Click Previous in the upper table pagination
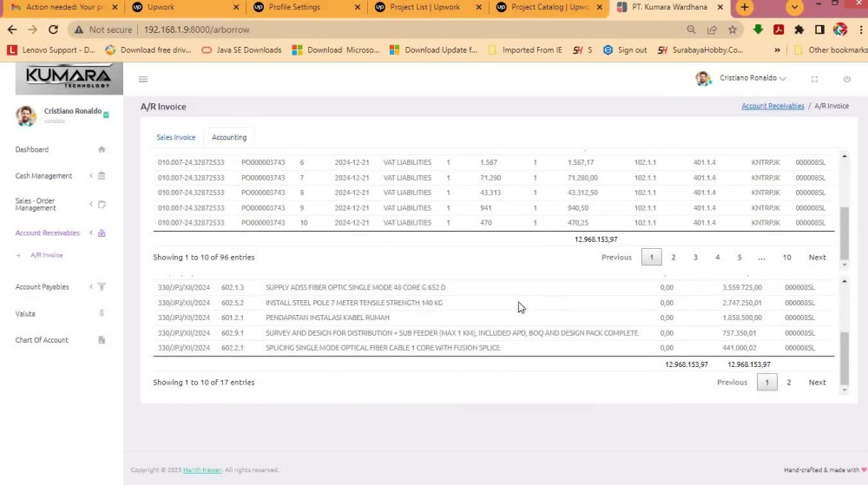This screenshot has width=868, height=485. pos(616,257)
